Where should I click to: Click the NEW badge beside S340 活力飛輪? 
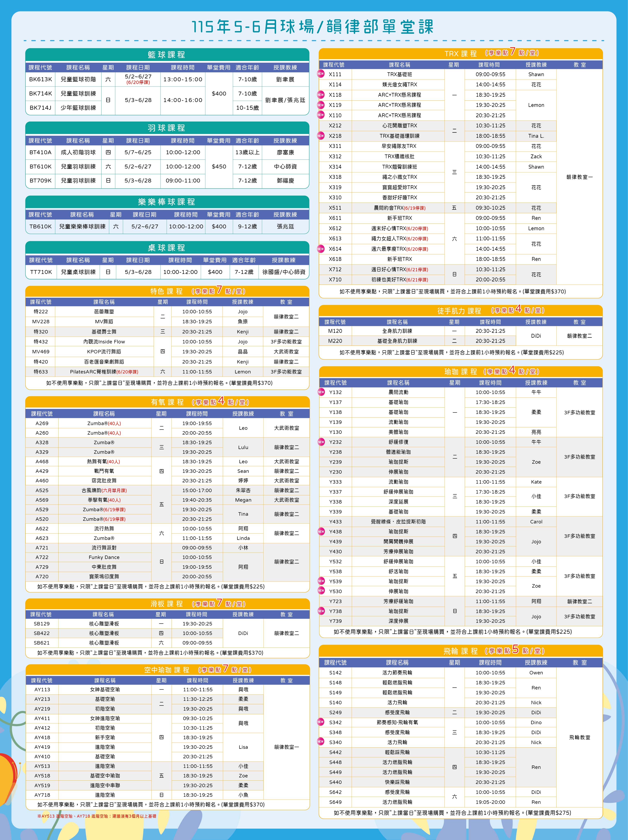click(x=321, y=741)
